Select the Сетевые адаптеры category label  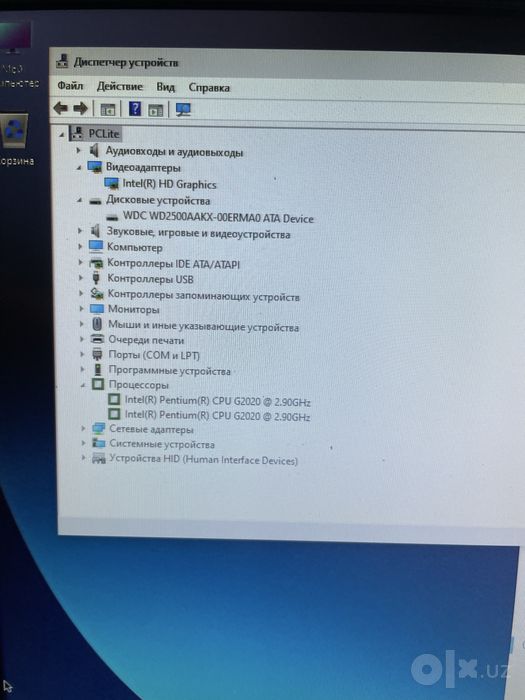click(x=151, y=429)
